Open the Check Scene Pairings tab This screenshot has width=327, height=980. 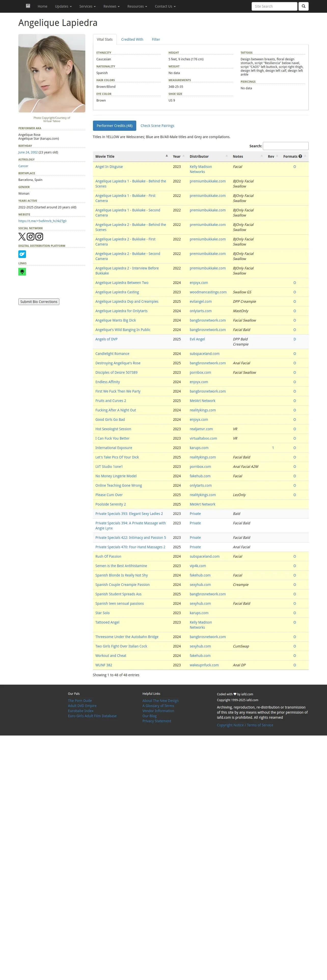click(x=157, y=125)
